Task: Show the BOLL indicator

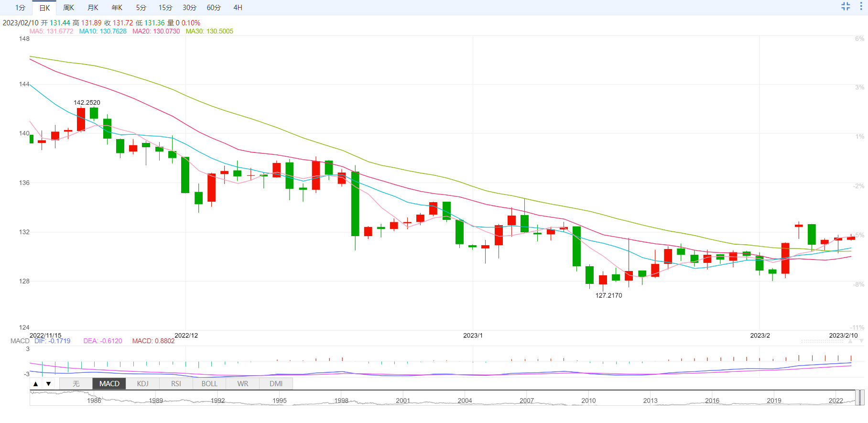Action: click(x=209, y=384)
